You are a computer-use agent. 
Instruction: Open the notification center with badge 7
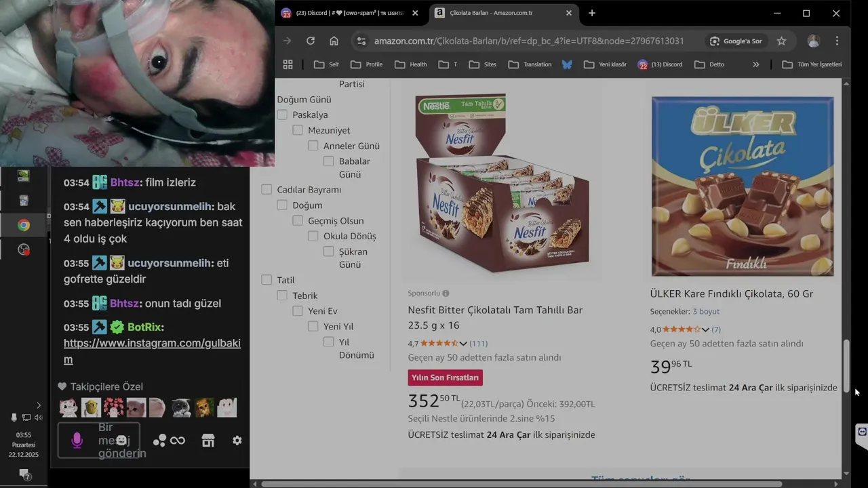(24, 474)
